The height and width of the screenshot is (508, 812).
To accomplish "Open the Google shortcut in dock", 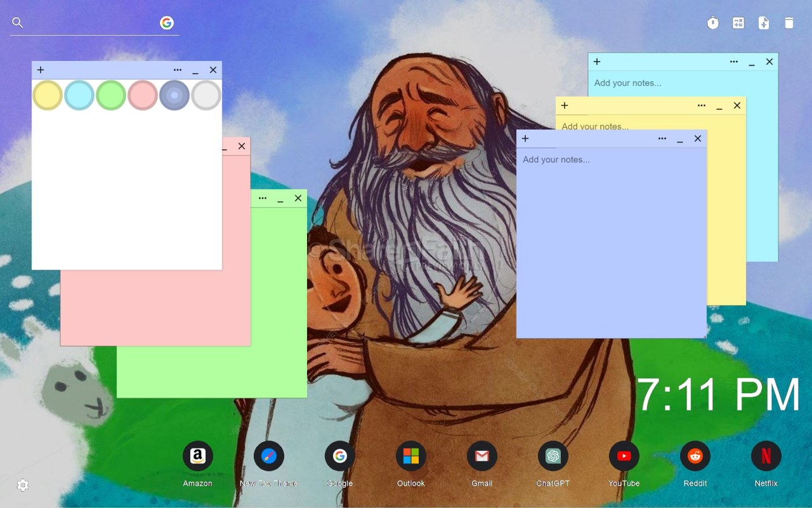I will 340,456.
